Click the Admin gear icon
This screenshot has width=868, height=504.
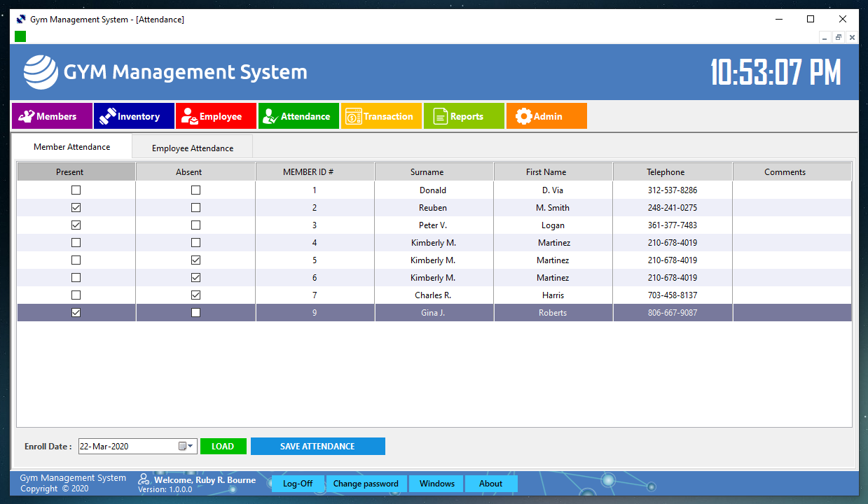524,117
